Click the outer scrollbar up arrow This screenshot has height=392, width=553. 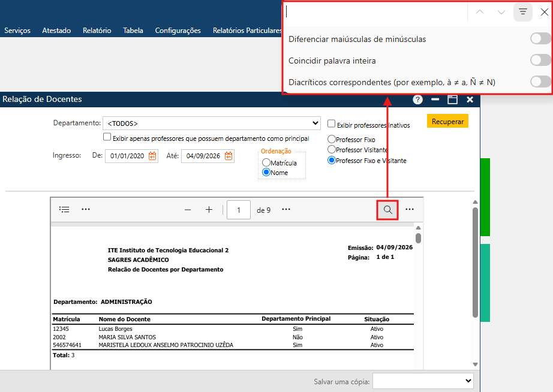(x=475, y=202)
